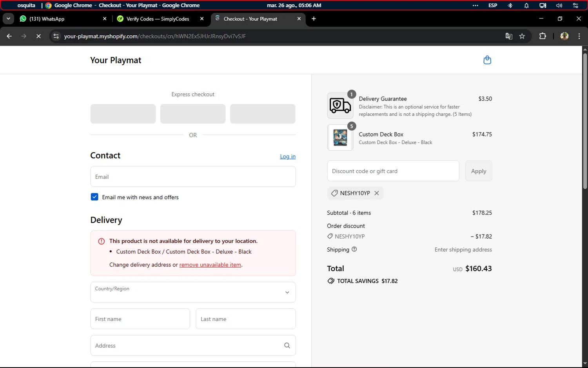The width and height of the screenshot is (588, 368).
Task: Click the page URL in address bar
Action: coord(155,36)
